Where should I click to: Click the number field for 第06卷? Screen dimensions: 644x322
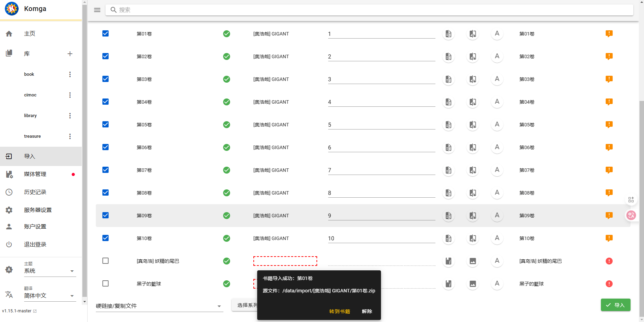click(381, 147)
